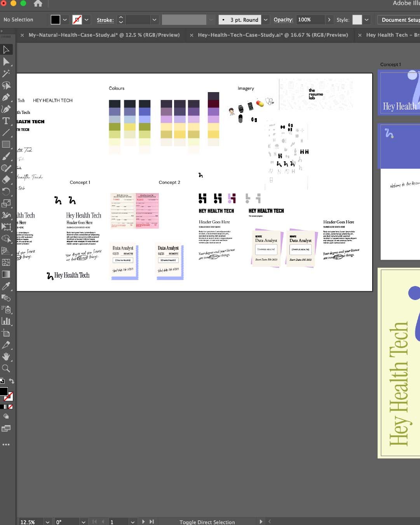Open the artboard navigation dropdown
This screenshot has width=420, height=525.
point(132,522)
